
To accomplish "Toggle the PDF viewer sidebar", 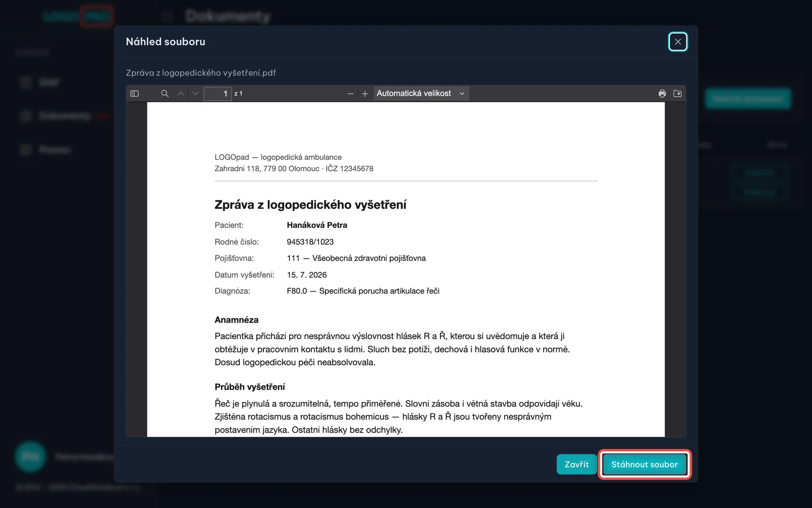I will [x=135, y=93].
